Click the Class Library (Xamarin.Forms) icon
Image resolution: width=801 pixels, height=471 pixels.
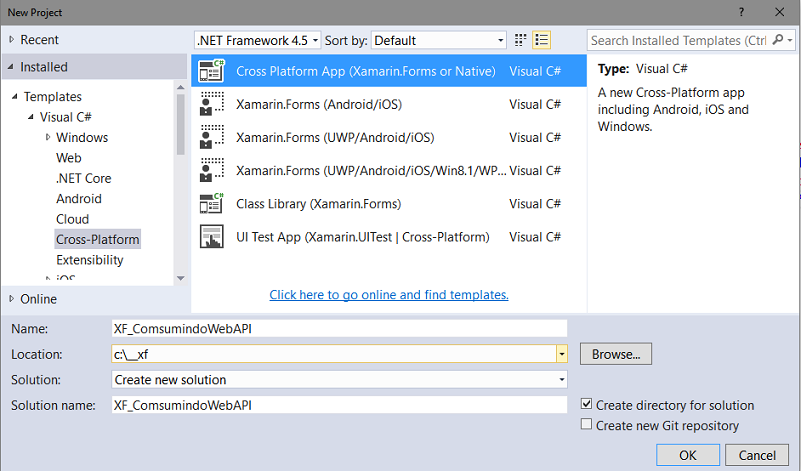(x=211, y=204)
